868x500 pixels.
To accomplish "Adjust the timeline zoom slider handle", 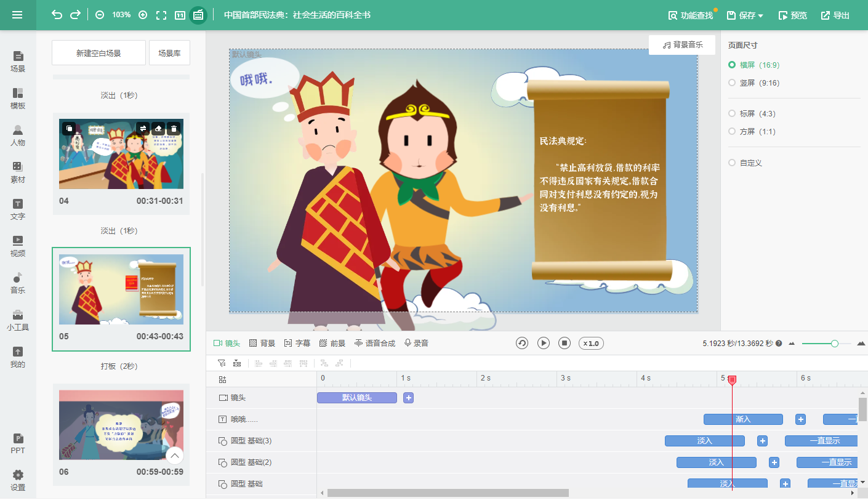I will 835,344.
